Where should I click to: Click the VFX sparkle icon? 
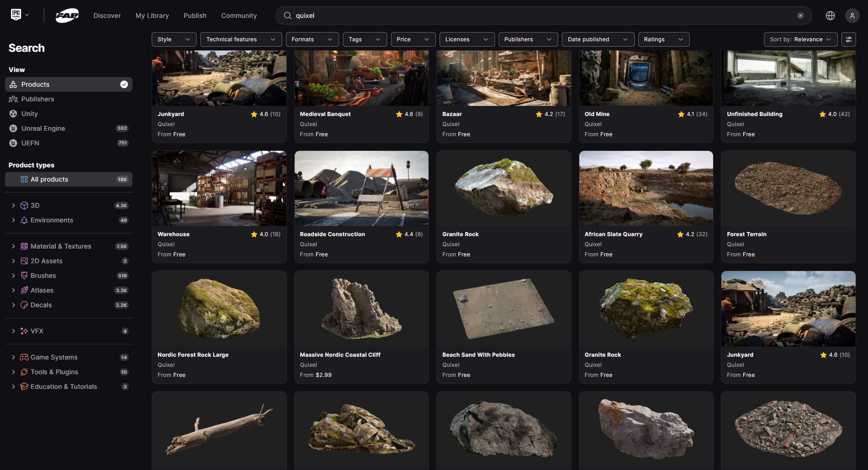point(24,331)
